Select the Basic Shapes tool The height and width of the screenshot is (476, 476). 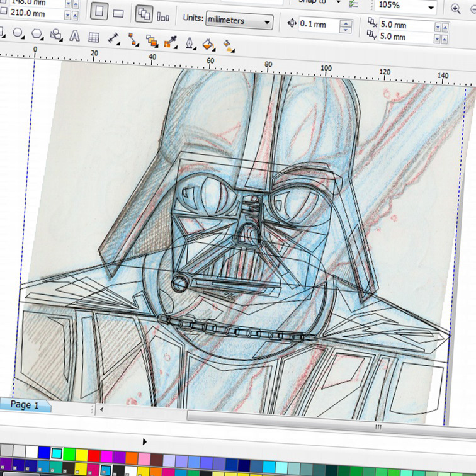click(56, 35)
